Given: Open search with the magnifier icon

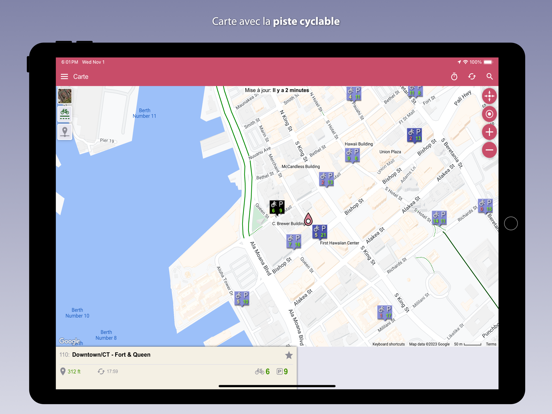Looking at the screenshot, I should [x=490, y=76].
